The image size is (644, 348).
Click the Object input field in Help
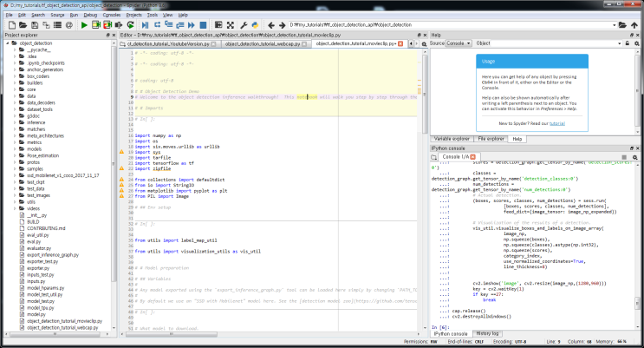point(555,43)
